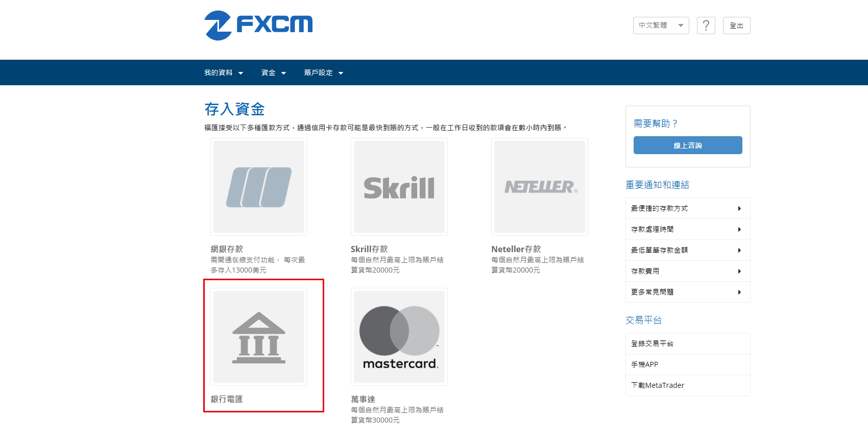Click the Skrill存款 label
This screenshot has height=442, width=868.
[369, 249]
